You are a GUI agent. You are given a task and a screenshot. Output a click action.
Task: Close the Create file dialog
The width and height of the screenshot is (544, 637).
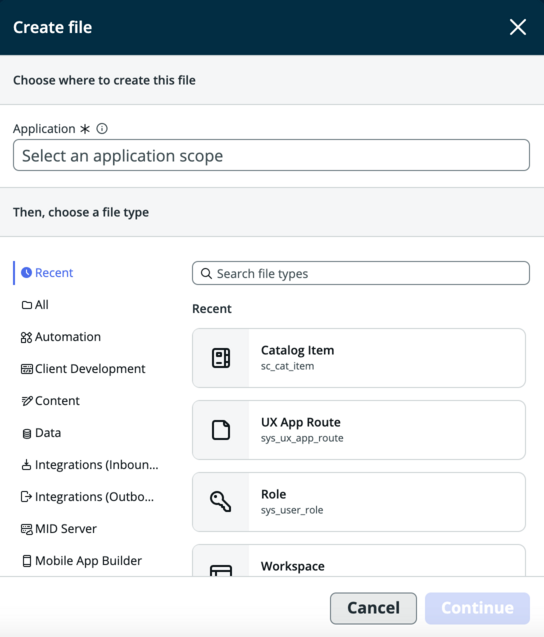pyautogui.click(x=518, y=27)
